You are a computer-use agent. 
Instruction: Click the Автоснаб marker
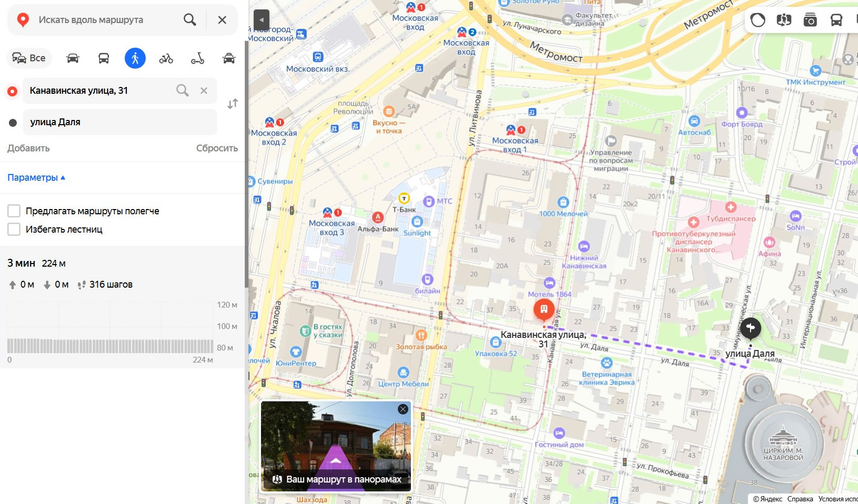pyautogui.click(x=694, y=121)
